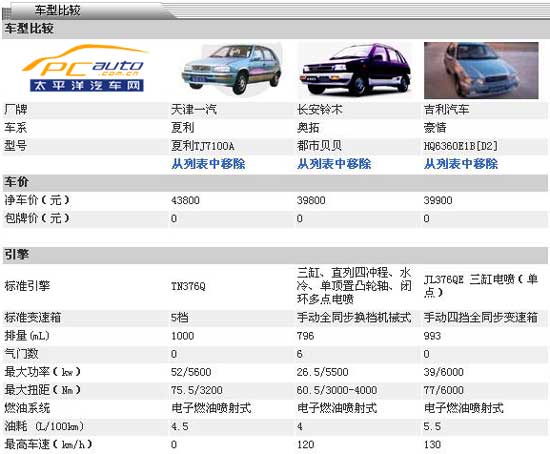This screenshot has height=454, width=550.
Task: Click max power value 52/5600
Action: tap(191, 372)
